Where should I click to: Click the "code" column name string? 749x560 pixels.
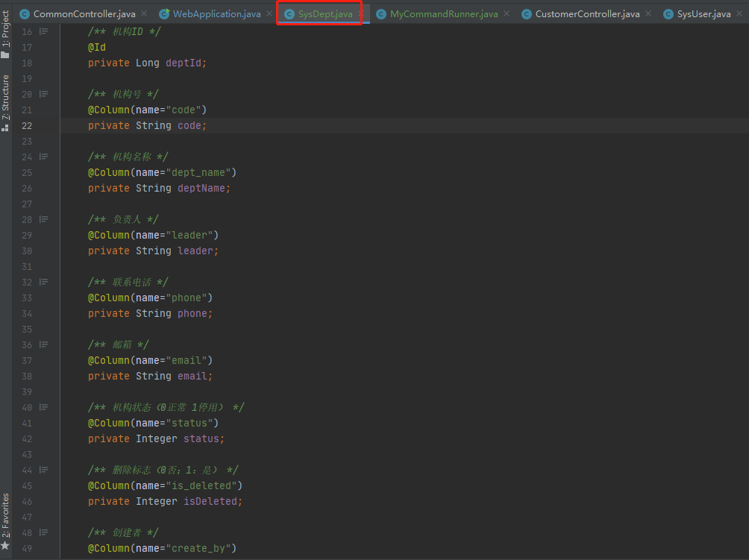184,110
